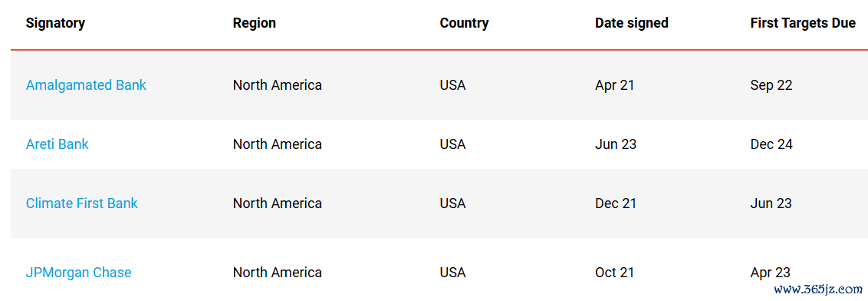Image resolution: width=868 pixels, height=301 pixels.
Task: Open the JPMorgan Chase signatory page
Action: point(79,273)
